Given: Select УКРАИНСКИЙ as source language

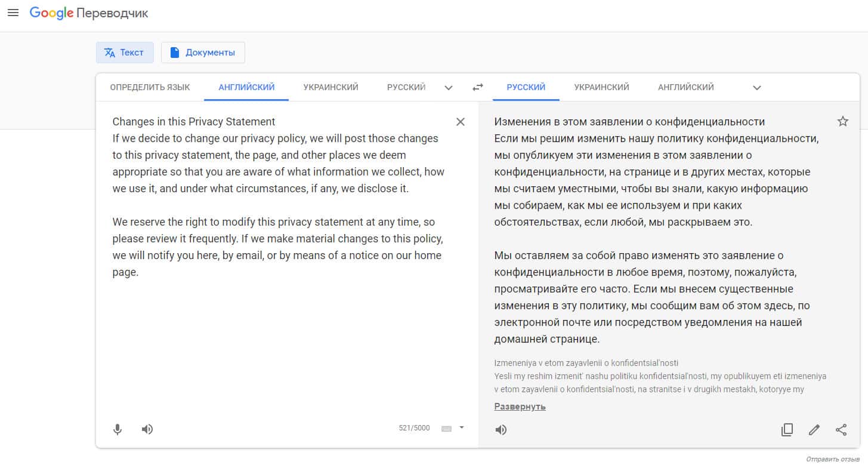Looking at the screenshot, I should tap(330, 87).
